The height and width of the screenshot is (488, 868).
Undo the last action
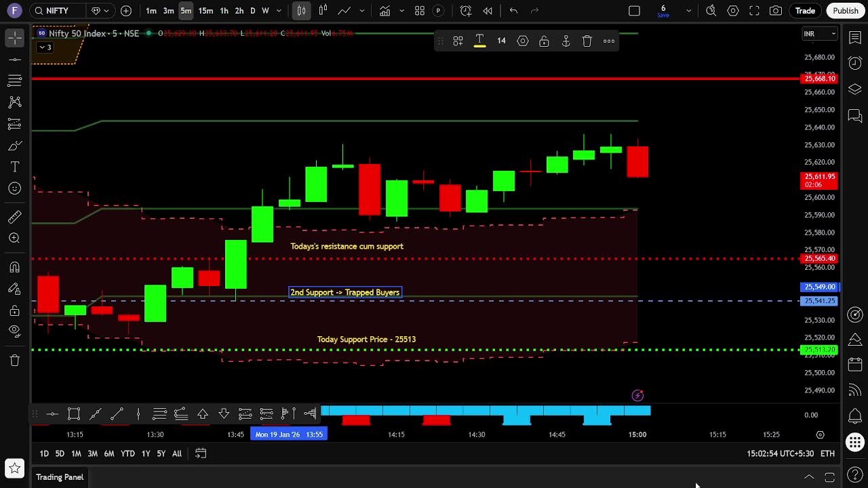[513, 11]
